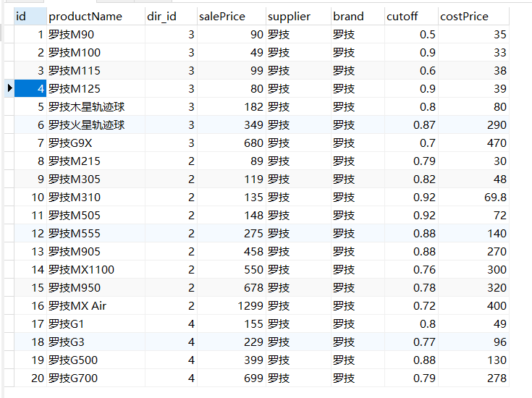Click product name cell 罗技MX Air

(96, 305)
